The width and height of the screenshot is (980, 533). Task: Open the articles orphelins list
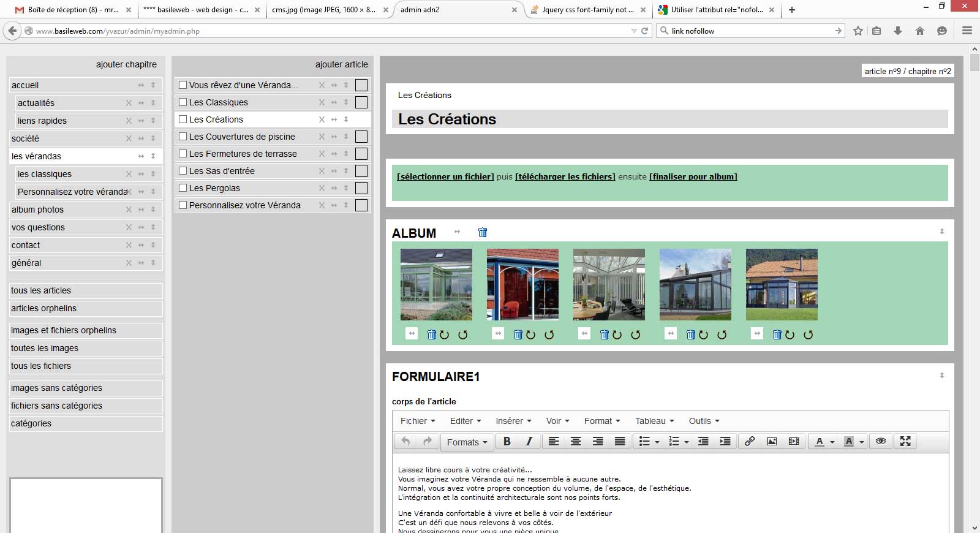pyautogui.click(x=86, y=308)
